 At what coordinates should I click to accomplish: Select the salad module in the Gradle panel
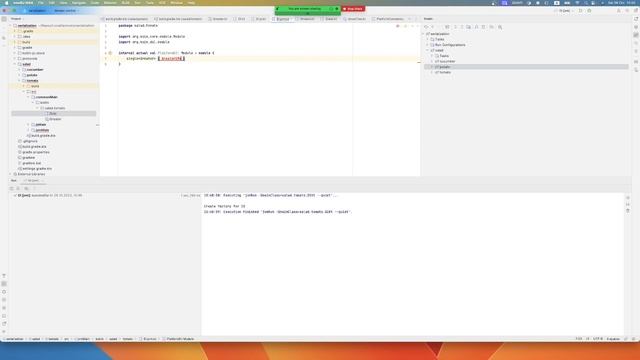tap(439, 50)
